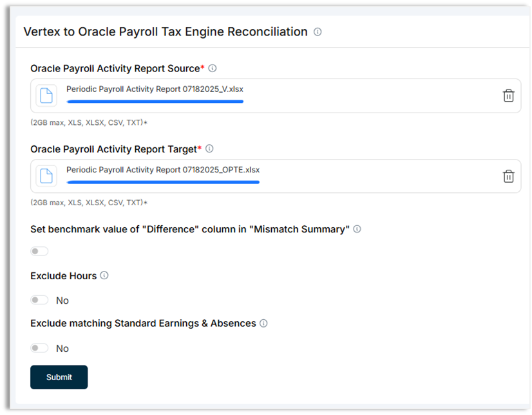
Task: Click the target filename ending in OPTE.xlsx
Action: 162,170
